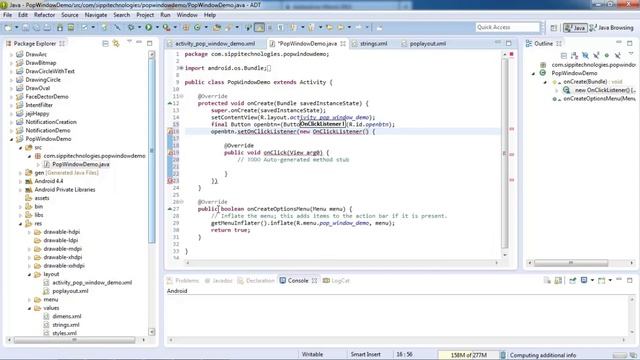Collapse the res folder node
Screen dimensions: 640x360
pos(20,224)
